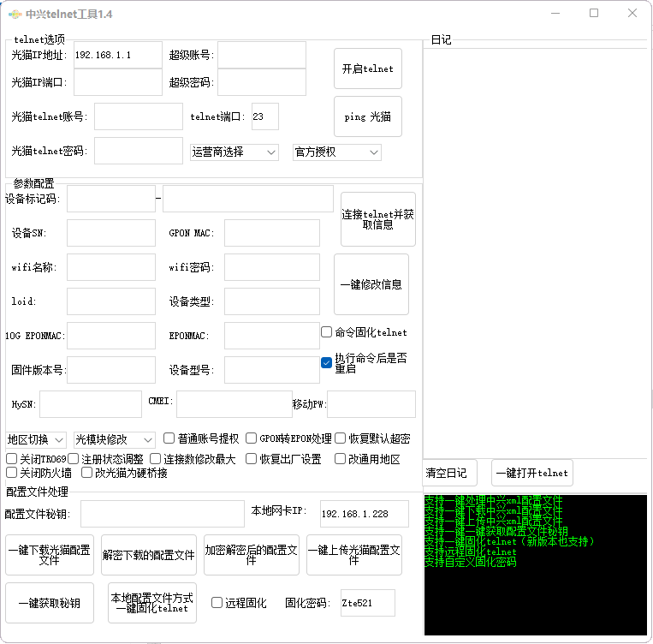Click the 配置文件秘钥 input field

[x=163, y=514]
